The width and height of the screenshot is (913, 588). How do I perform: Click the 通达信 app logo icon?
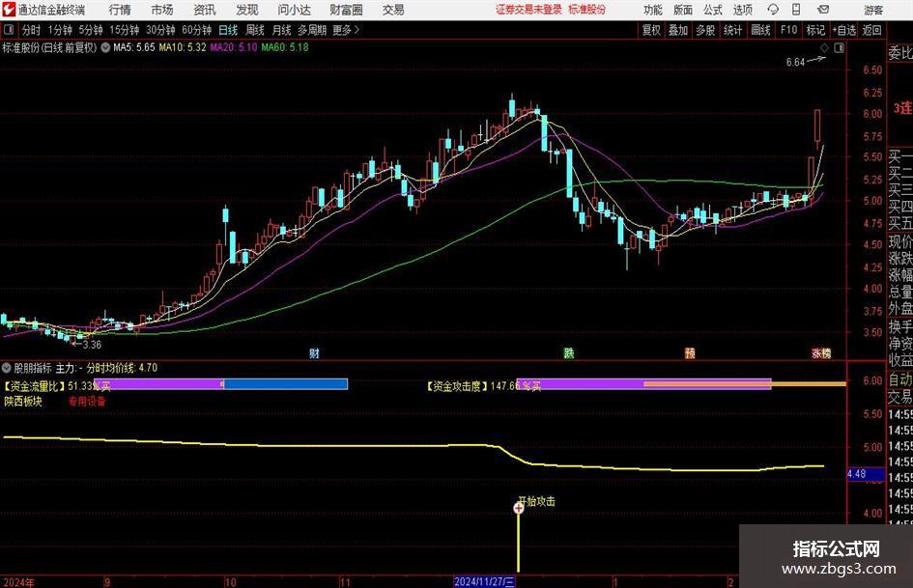(x=9, y=10)
